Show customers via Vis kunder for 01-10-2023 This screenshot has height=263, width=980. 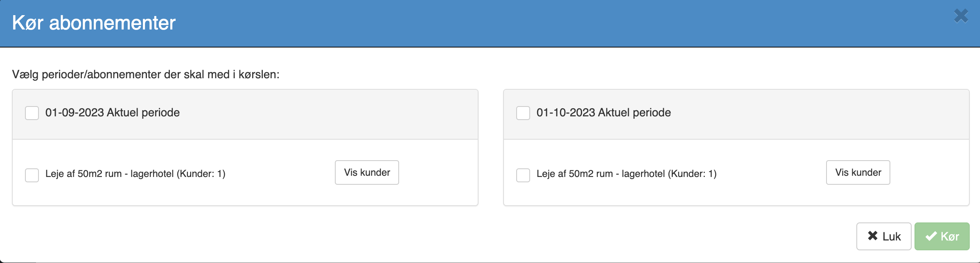click(858, 172)
